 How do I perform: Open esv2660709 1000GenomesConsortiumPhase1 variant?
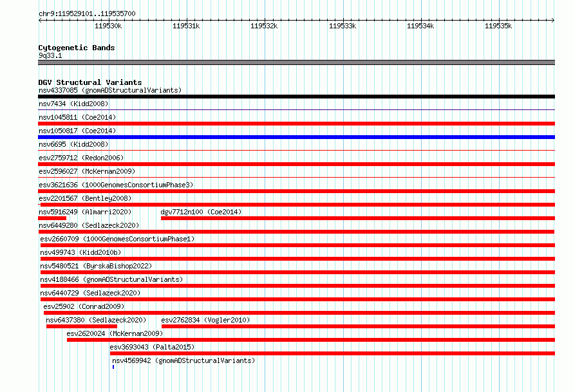click(x=117, y=239)
